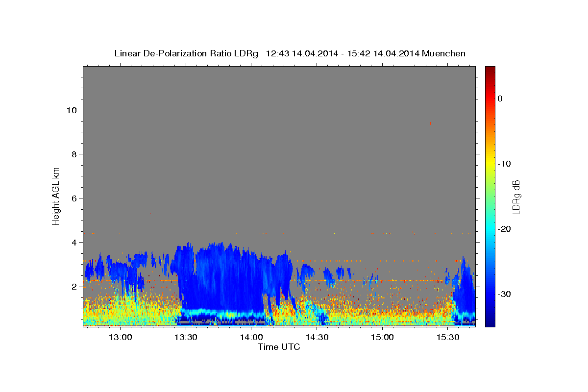Click the 'Time UTC' axis label

[x=279, y=347]
